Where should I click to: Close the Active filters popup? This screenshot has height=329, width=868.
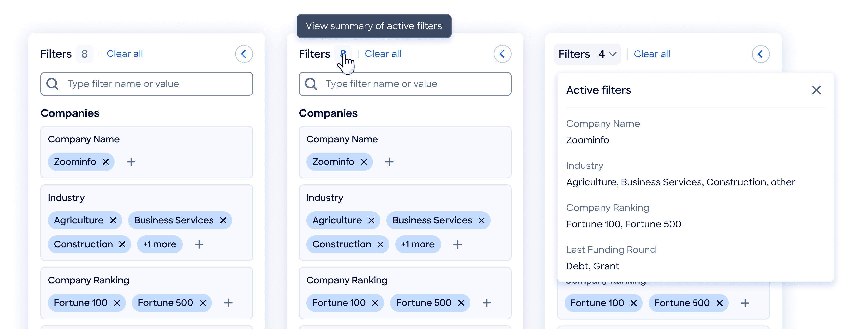coord(816,90)
